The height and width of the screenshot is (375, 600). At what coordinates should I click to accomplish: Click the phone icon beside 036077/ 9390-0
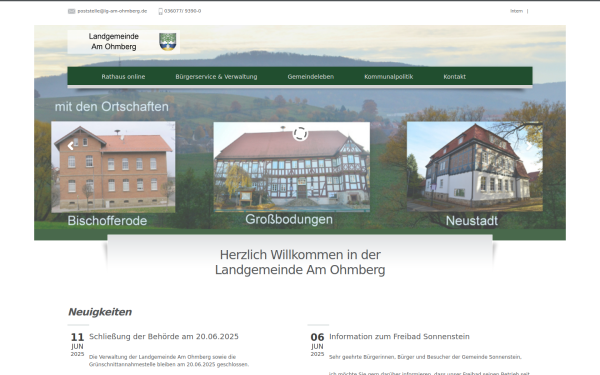pos(160,11)
